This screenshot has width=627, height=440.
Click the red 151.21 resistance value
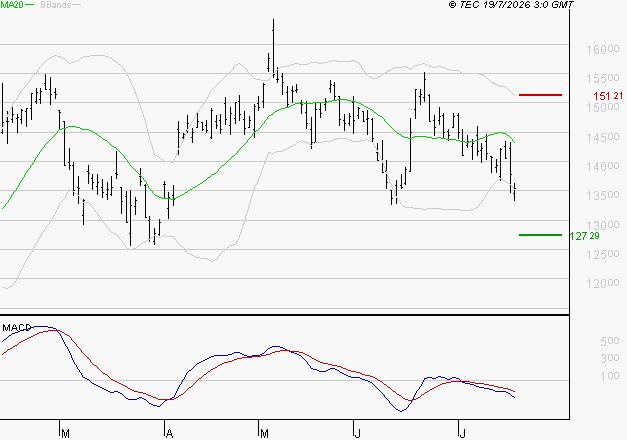pos(608,96)
